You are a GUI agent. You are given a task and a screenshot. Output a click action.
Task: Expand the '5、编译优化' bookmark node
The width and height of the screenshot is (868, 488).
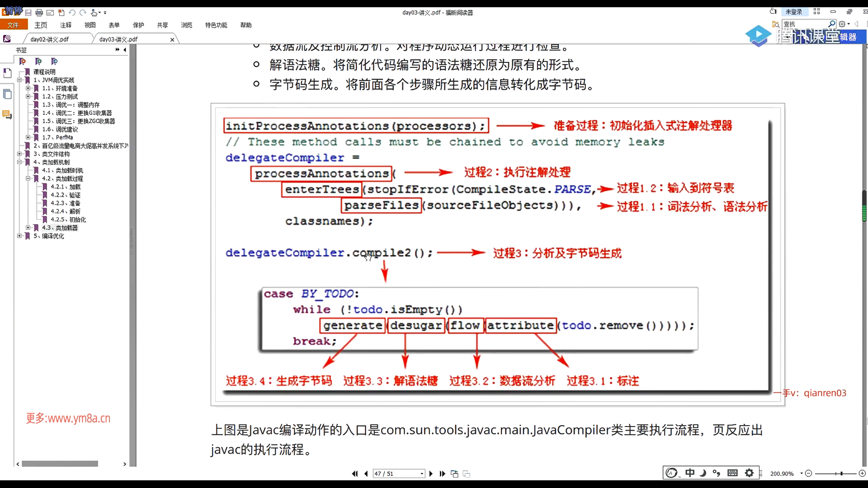[x=19, y=236]
